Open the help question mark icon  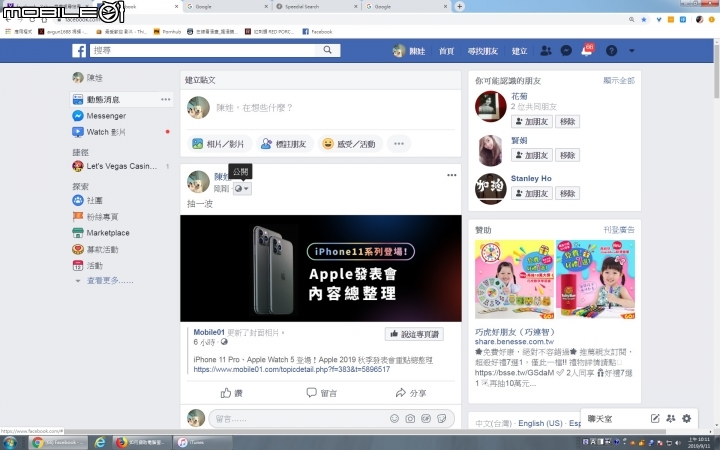click(x=611, y=51)
